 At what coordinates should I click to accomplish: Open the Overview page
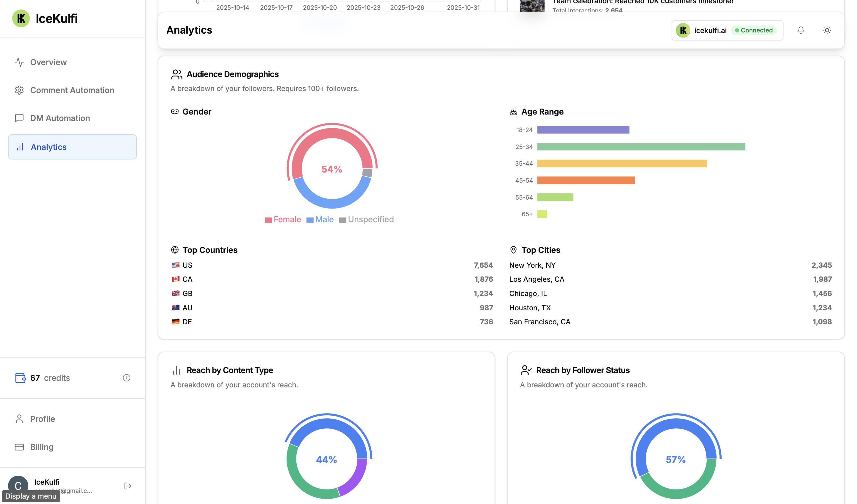point(48,62)
